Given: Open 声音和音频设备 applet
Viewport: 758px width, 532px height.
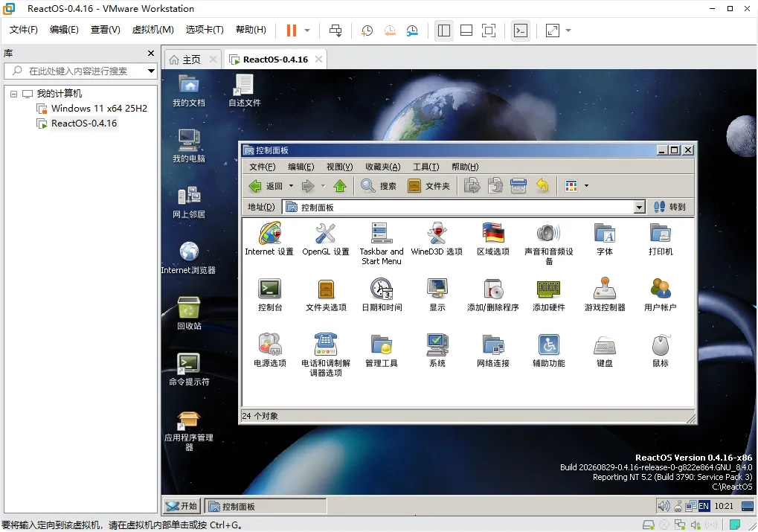Looking at the screenshot, I should tap(549, 243).
